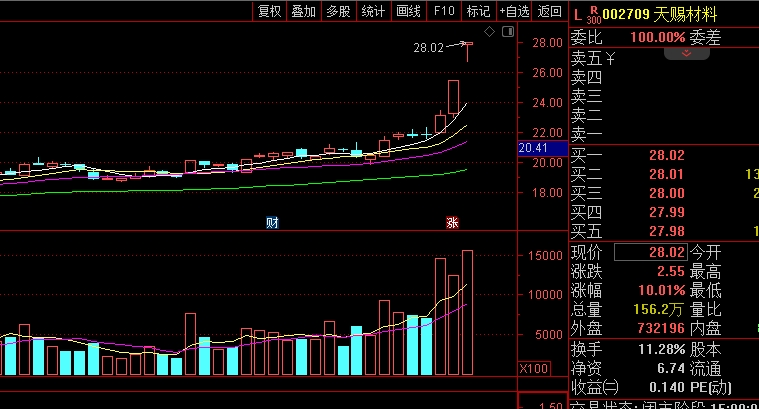
Task: Click the 卖五 row label
Action: (587, 59)
